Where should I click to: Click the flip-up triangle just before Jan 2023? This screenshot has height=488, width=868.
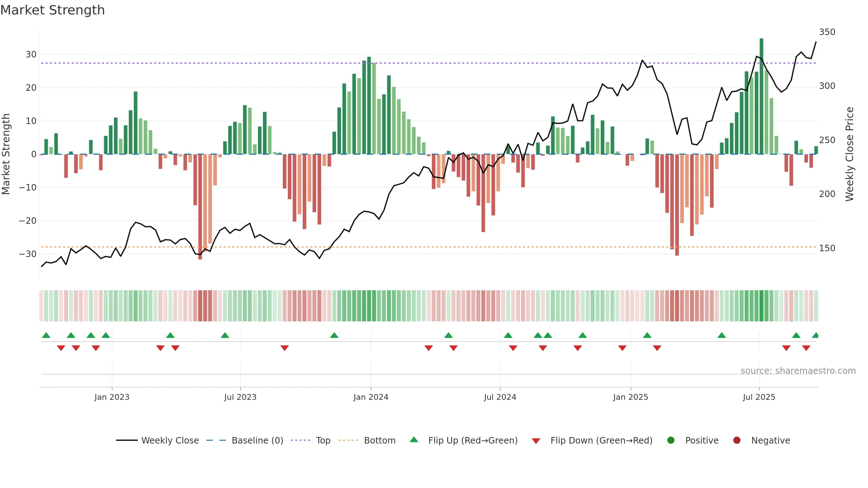pyautogui.click(x=106, y=335)
